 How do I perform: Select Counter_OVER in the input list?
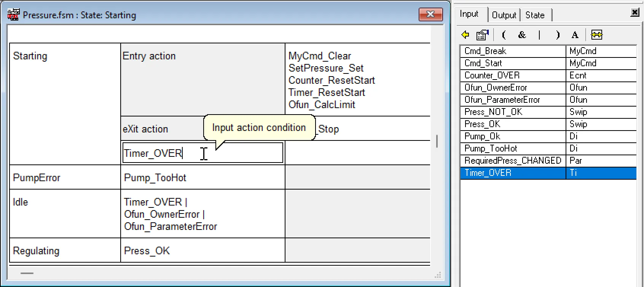pos(513,75)
